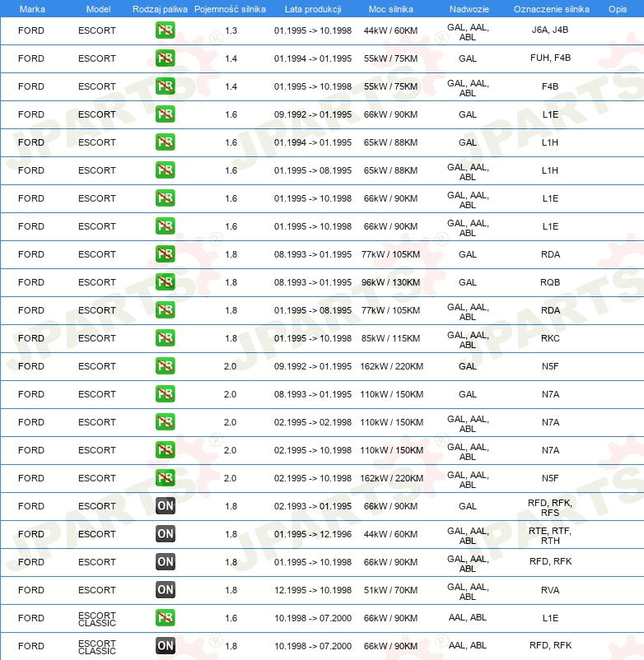The image size is (644, 660).
Task: Click the Model column header
Action: [98, 9]
